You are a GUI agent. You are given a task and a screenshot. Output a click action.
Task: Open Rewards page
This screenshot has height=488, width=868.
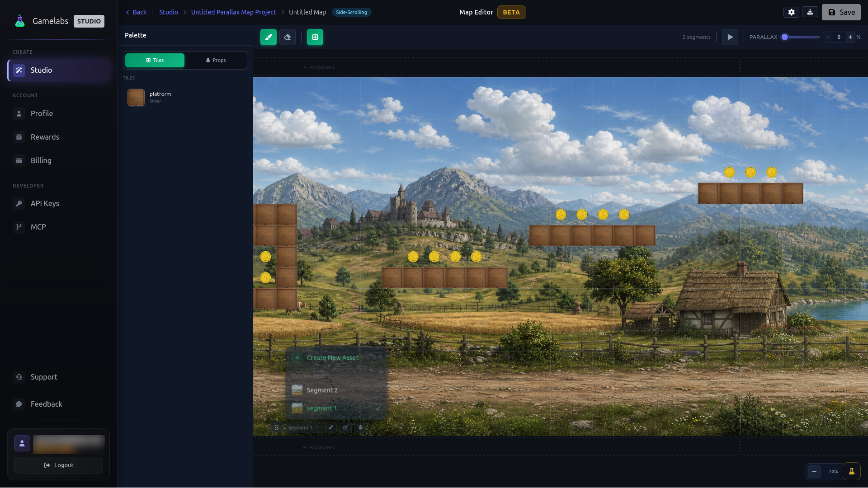click(59, 137)
